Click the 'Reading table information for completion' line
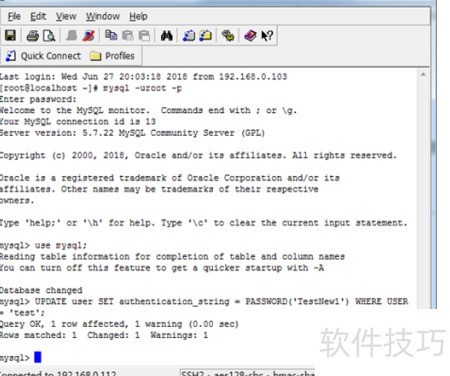 click(172, 257)
